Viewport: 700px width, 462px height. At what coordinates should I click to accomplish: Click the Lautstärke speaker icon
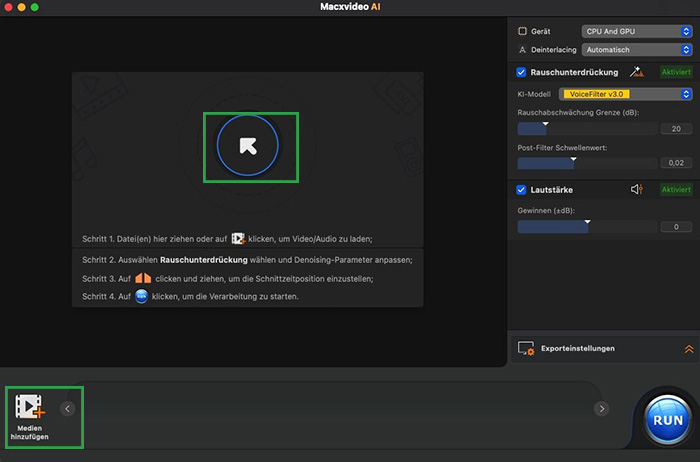637,189
